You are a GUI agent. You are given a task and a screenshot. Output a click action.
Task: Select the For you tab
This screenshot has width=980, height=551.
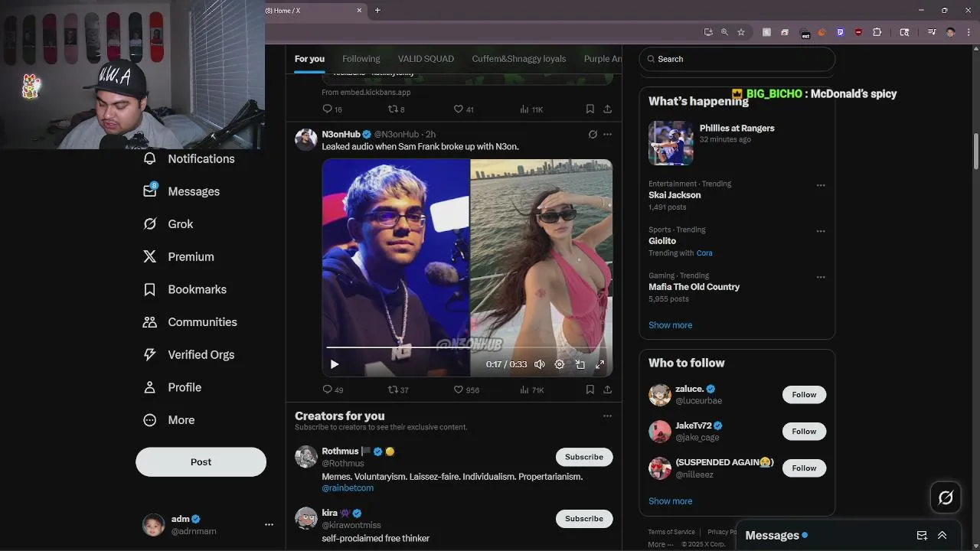[x=309, y=59]
